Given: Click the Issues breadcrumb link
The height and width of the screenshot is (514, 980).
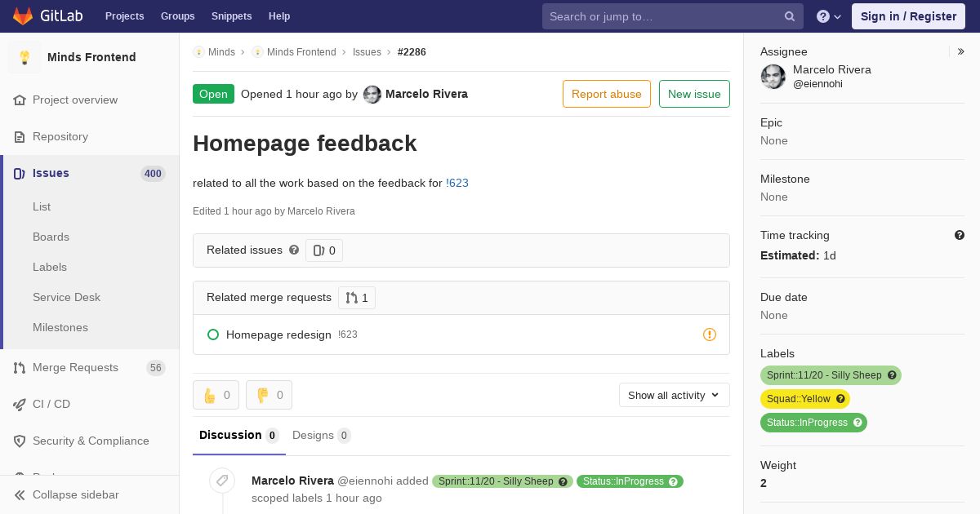Looking at the screenshot, I should coord(367,52).
